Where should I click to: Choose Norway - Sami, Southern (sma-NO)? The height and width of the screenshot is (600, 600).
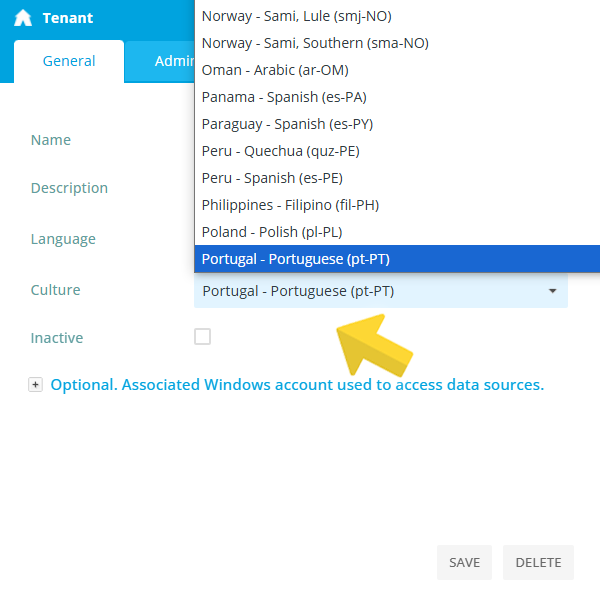[x=397, y=43]
